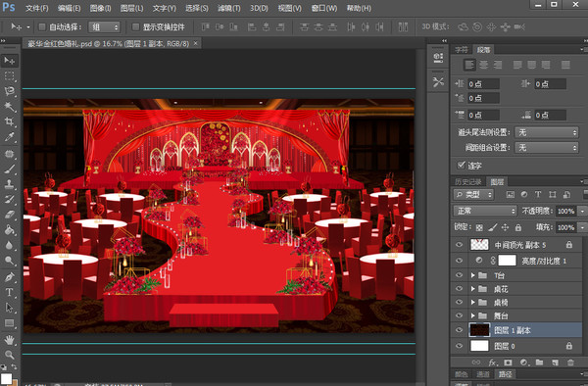Click the lock position icon in Layers
Screen dimensions: 588x386
click(505, 227)
